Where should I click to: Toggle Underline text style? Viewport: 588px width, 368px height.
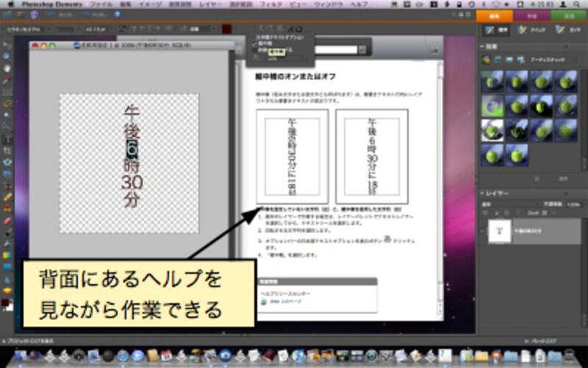pyautogui.click(x=150, y=29)
